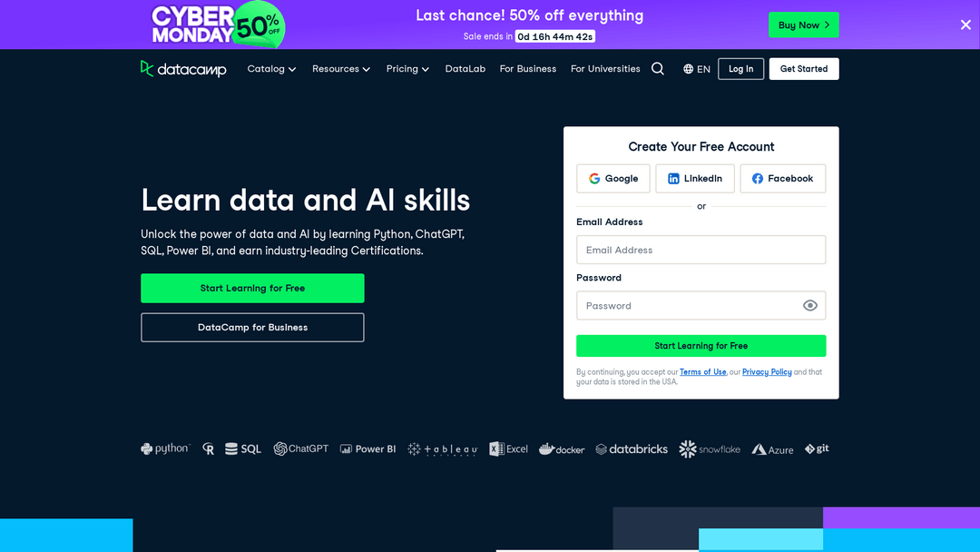The width and height of the screenshot is (980, 552).
Task: Focus the Email Address field
Action: click(701, 250)
